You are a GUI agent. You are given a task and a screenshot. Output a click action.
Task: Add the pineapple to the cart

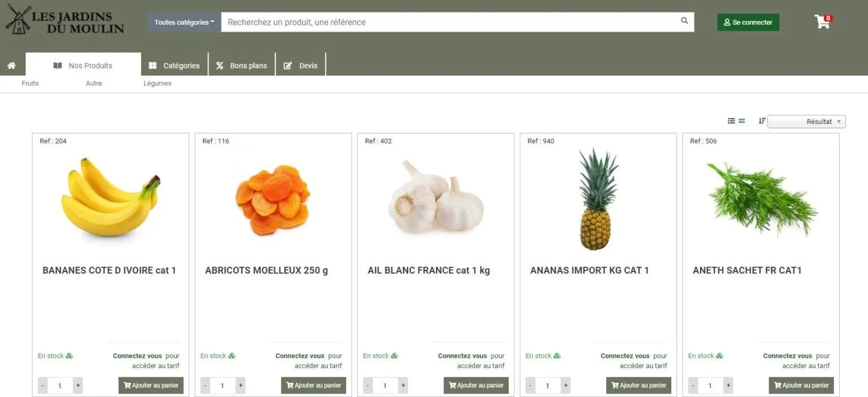point(639,386)
